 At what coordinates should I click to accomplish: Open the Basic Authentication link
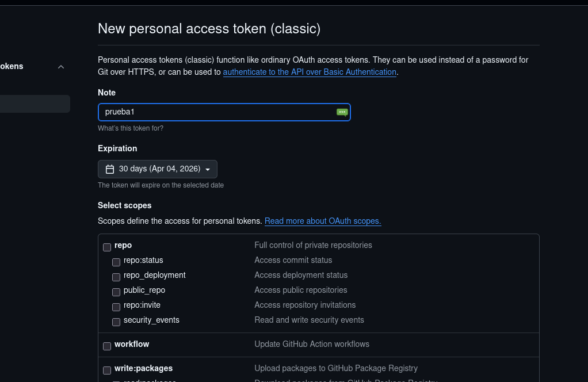[309, 72]
